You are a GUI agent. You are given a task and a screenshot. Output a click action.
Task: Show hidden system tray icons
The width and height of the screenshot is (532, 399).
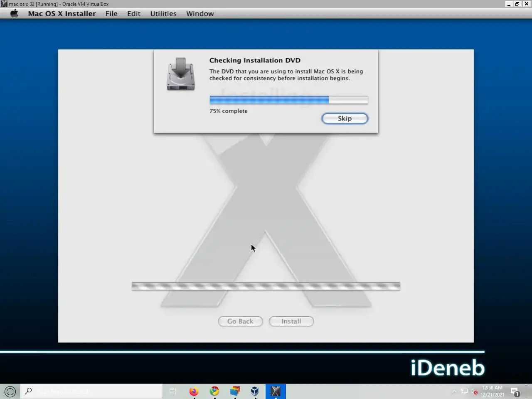point(454,391)
